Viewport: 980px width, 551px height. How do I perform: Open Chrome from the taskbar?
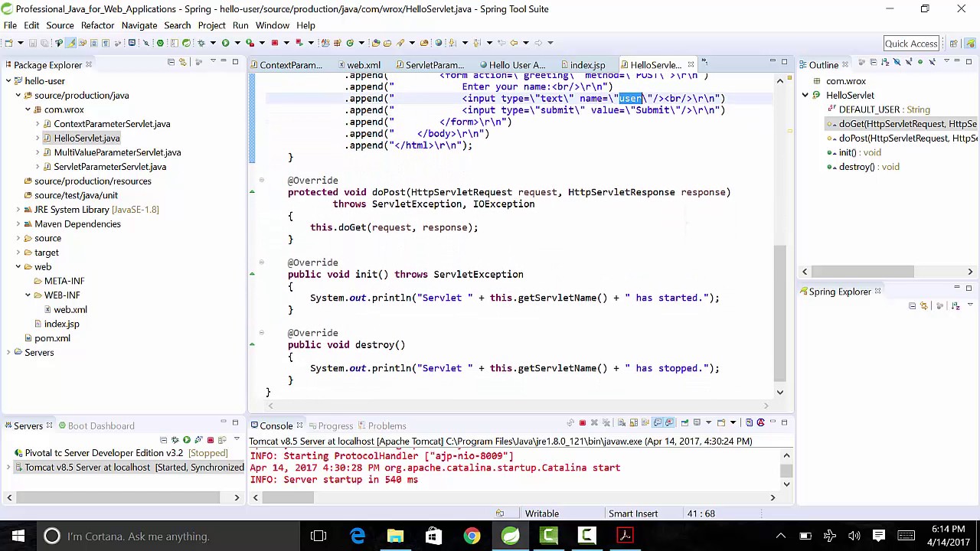coord(472,536)
